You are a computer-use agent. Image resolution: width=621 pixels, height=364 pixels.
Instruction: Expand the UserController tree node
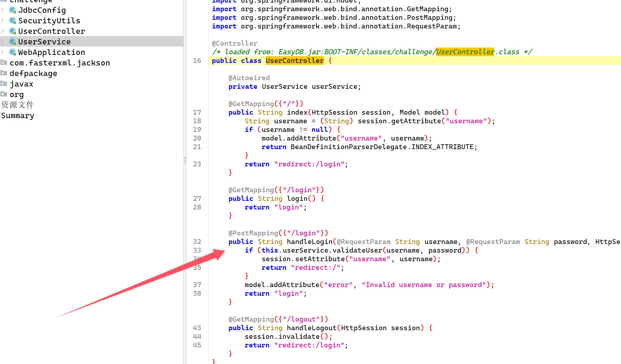tap(3, 31)
